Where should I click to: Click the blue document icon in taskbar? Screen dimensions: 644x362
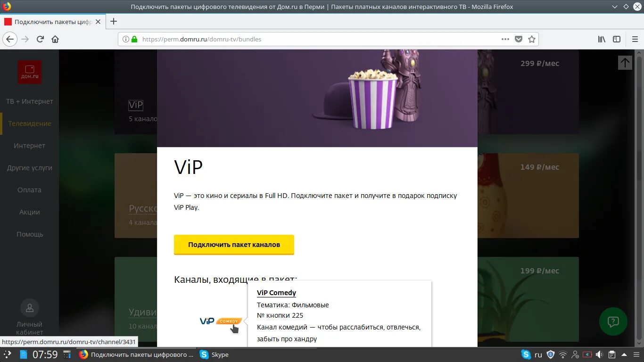(x=24, y=354)
